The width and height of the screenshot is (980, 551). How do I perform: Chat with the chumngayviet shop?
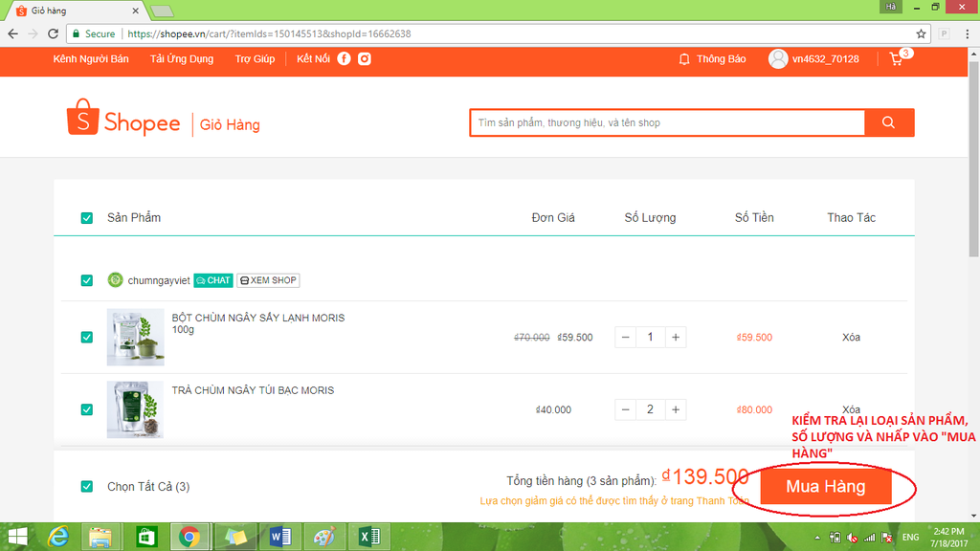pyautogui.click(x=213, y=280)
